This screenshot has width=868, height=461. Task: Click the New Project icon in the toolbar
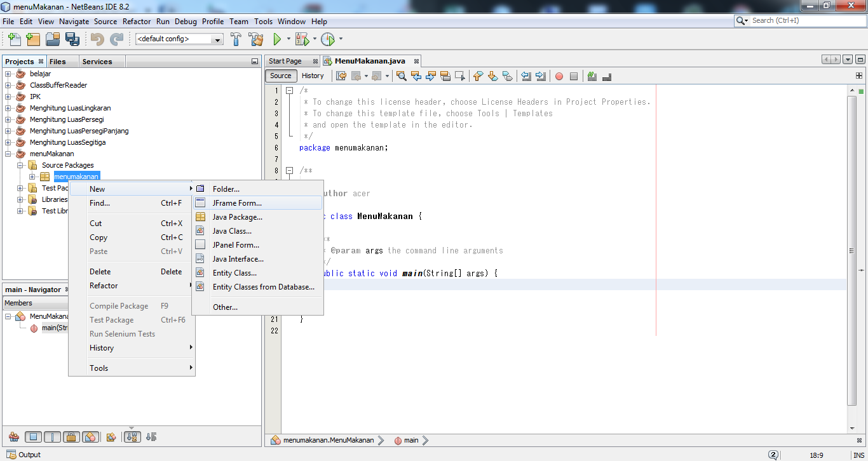[33, 39]
